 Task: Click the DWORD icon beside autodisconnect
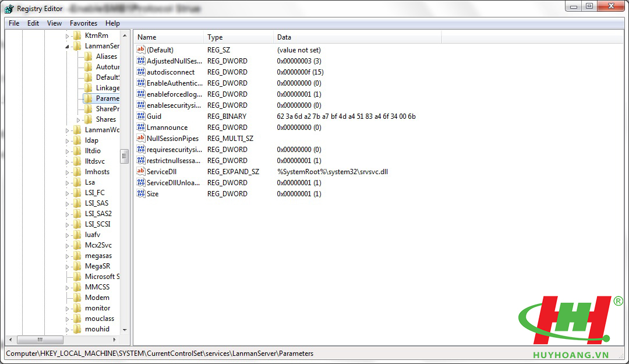[x=140, y=72]
